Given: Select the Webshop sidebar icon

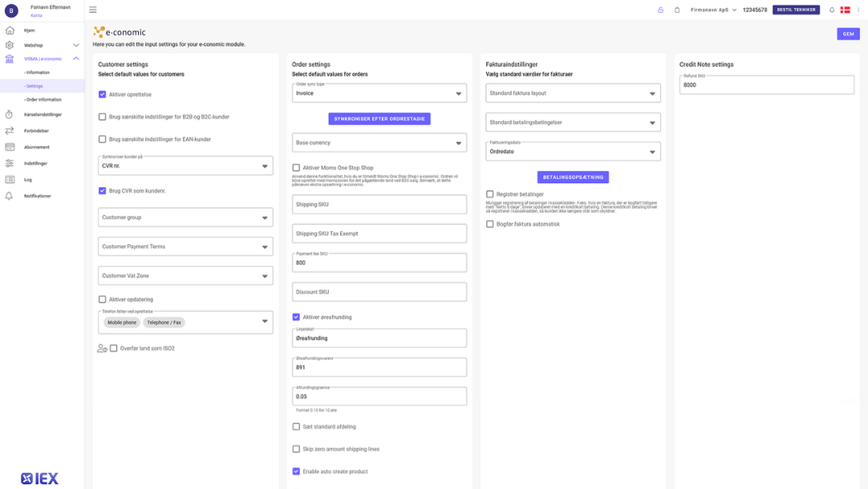Looking at the screenshot, I should [x=10, y=45].
